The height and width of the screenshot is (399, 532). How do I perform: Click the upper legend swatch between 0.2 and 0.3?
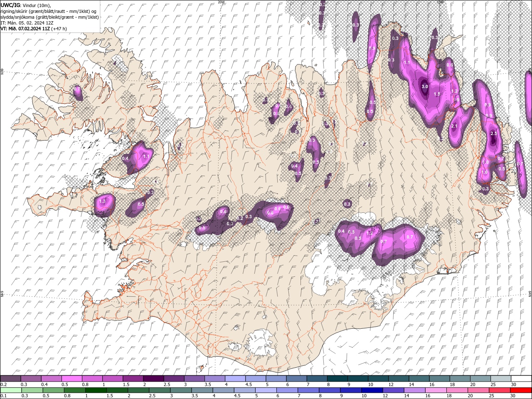[10, 379]
